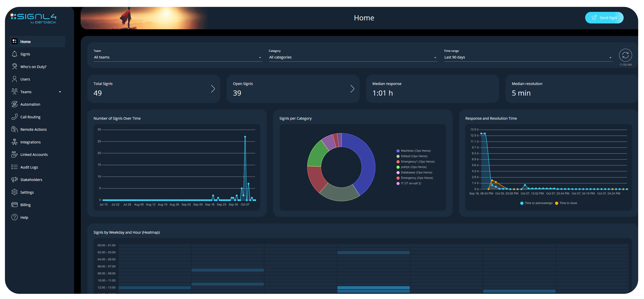Open Linked Accounts page
Screen dimensions: 644x299
tap(37, 155)
